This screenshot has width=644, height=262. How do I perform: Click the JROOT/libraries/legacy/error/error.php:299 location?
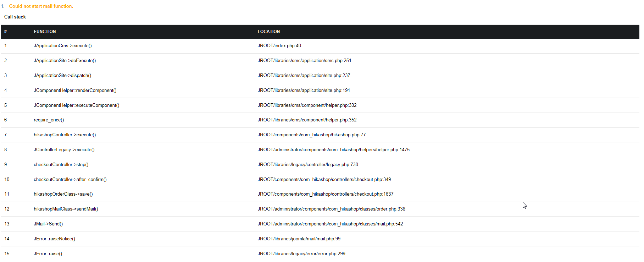(301, 254)
